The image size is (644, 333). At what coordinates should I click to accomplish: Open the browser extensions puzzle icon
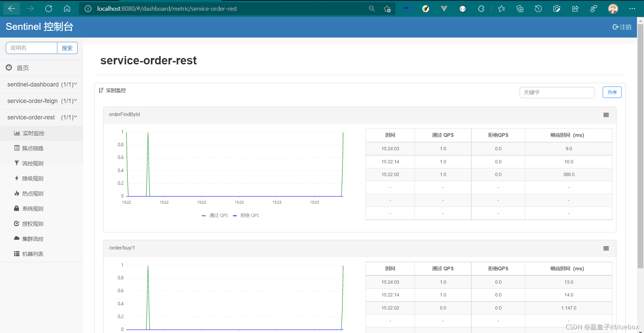click(x=481, y=9)
